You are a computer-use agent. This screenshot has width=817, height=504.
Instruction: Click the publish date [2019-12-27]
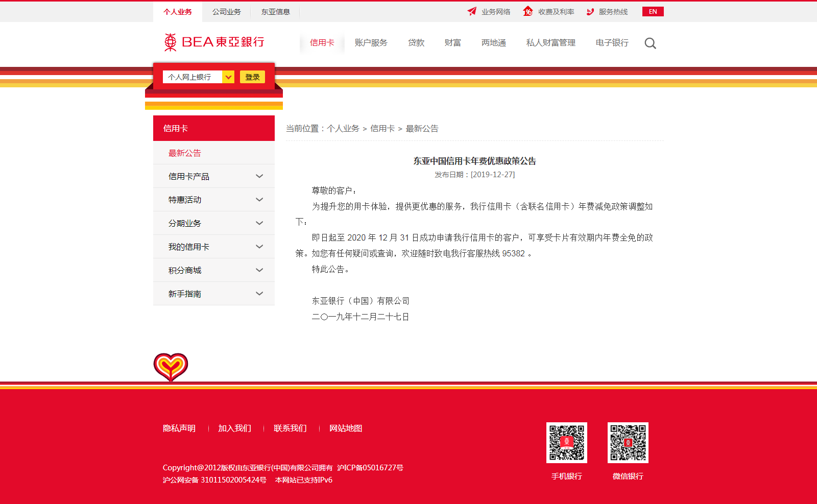pyautogui.click(x=493, y=175)
